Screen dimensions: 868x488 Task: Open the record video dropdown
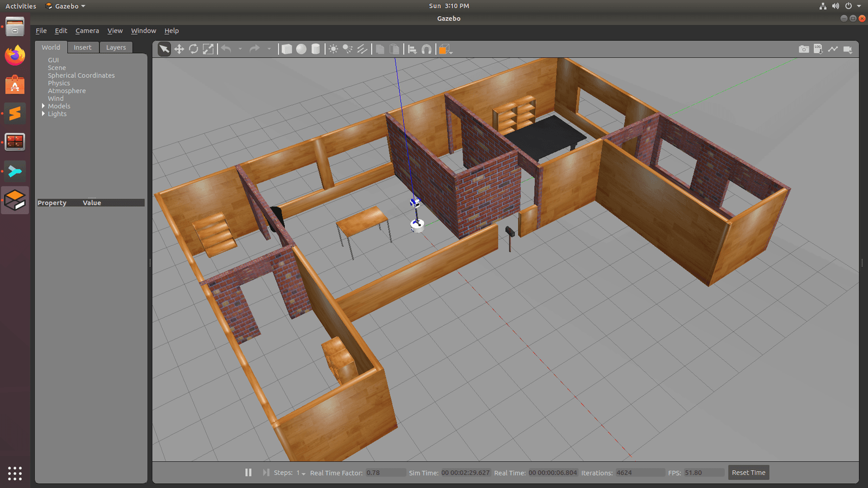pos(848,49)
